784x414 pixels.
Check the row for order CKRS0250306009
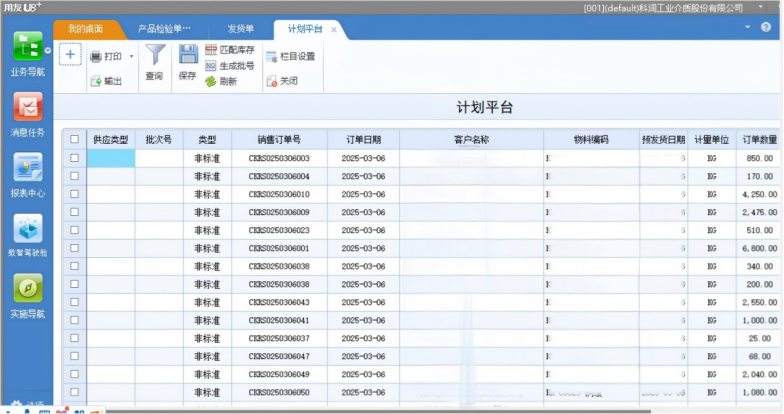click(x=74, y=212)
